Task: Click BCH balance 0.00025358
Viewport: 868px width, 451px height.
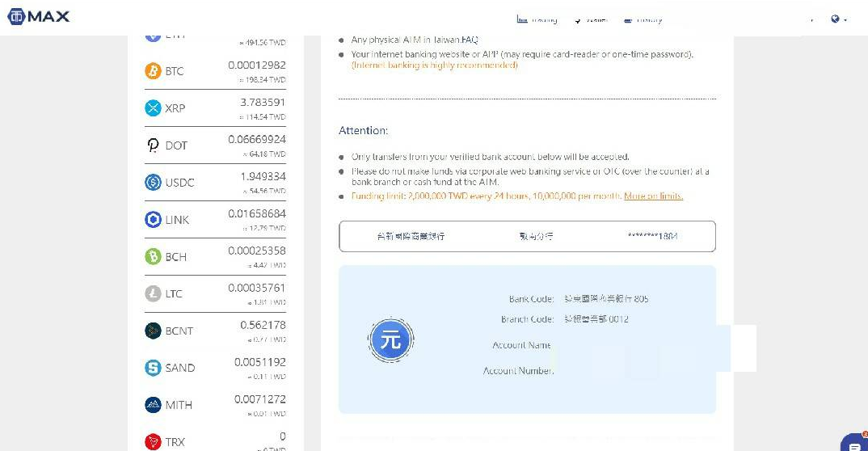Action: pos(257,251)
